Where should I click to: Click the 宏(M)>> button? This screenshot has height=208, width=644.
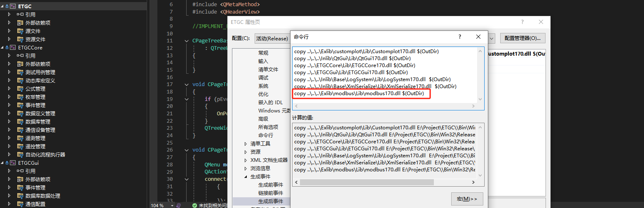467,199
